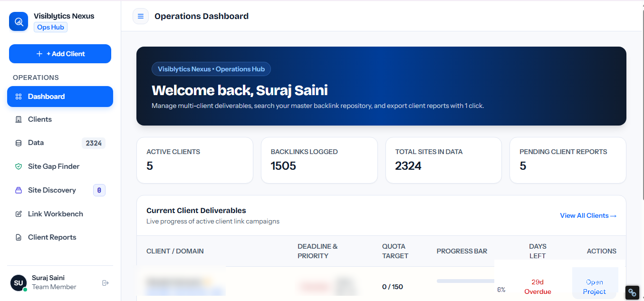Open the Clients menu item
The width and height of the screenshot is (644, 301).
pos(60,119)
